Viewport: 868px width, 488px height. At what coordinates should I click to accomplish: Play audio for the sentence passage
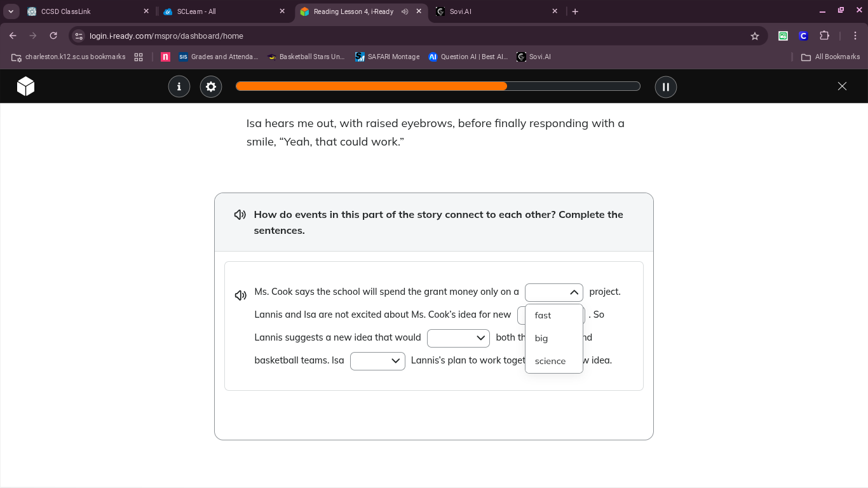click(x=241, y=295)
